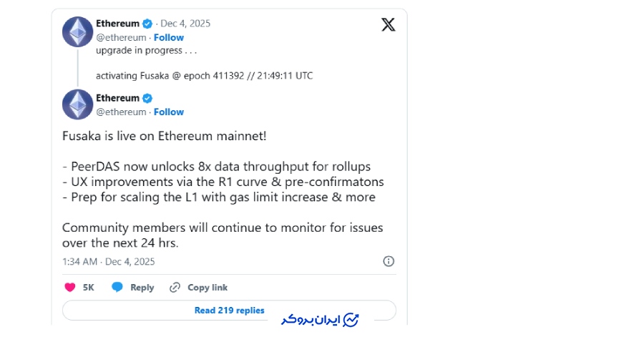The width and height of the screenshot is (644, 337).
Task: Click the verified badge on the Fusaka announcement
Action: point(147,98)
